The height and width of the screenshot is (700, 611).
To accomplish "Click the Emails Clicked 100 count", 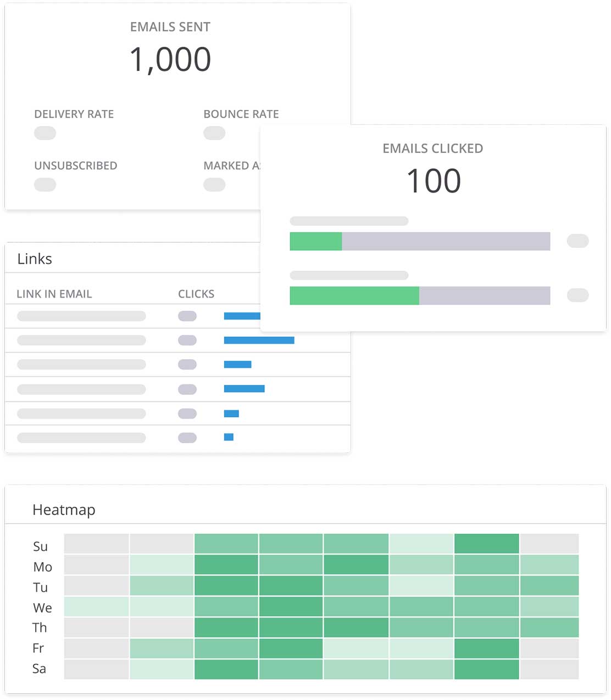I will pyautogui.click(x=434, y=181).
